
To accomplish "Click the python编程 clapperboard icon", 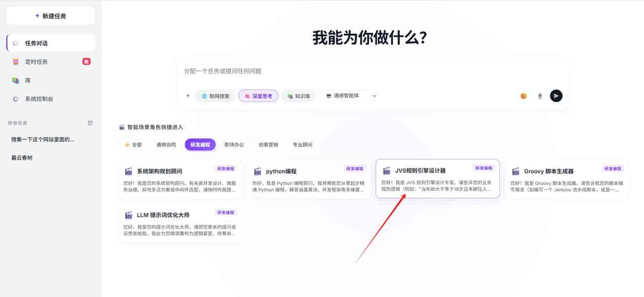I will click(258, 171).
